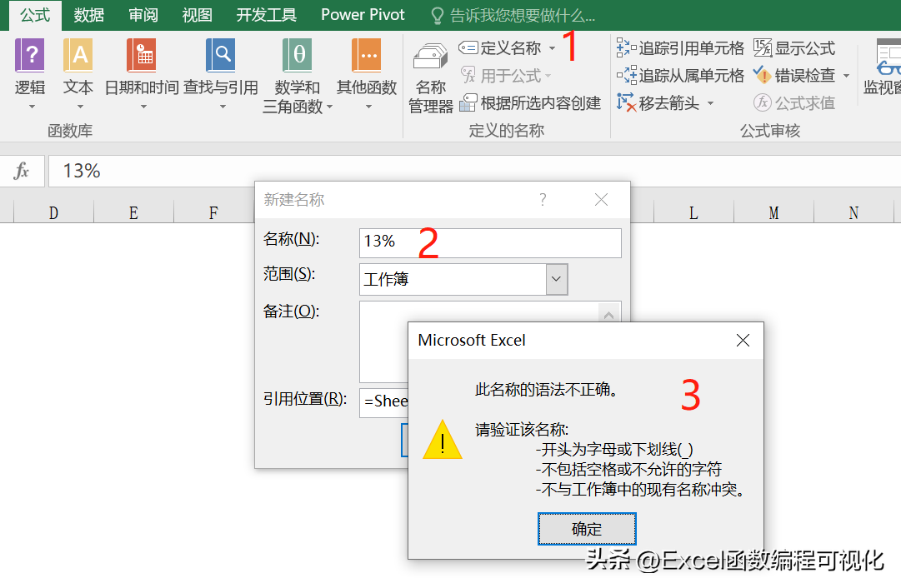Click Error Checking (错误检查)

tap(794, 75)
